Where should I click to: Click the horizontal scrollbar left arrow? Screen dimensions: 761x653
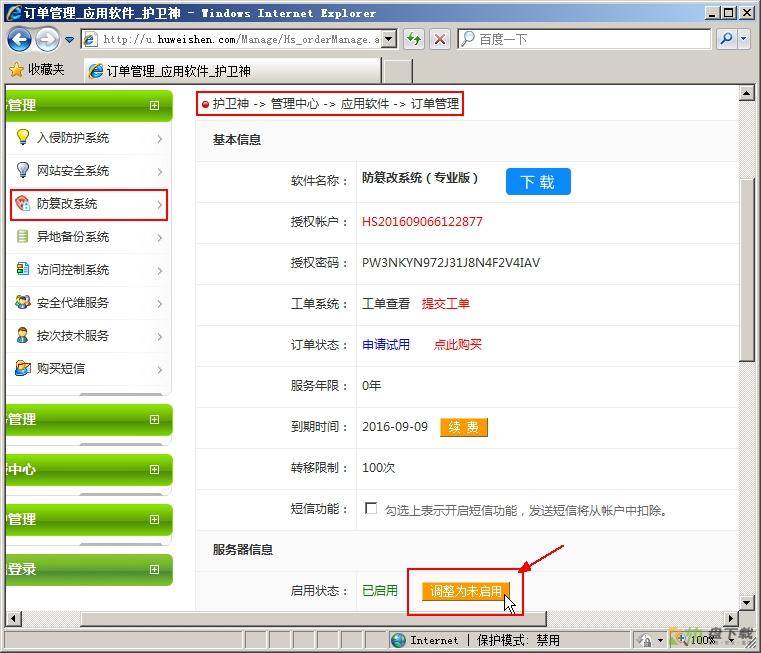[x=13, y=619]
